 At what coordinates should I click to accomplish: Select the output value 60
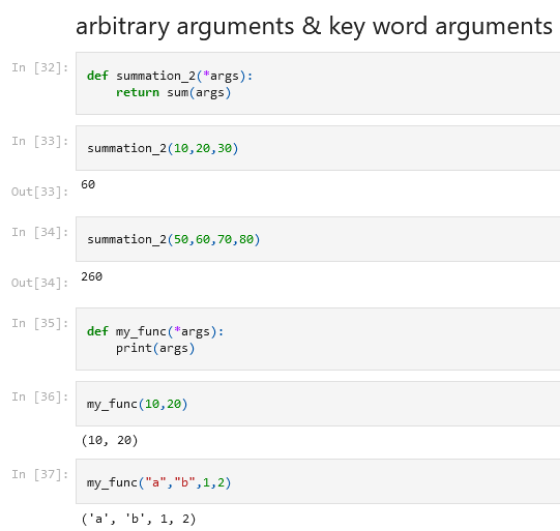[x=88, y=185]
